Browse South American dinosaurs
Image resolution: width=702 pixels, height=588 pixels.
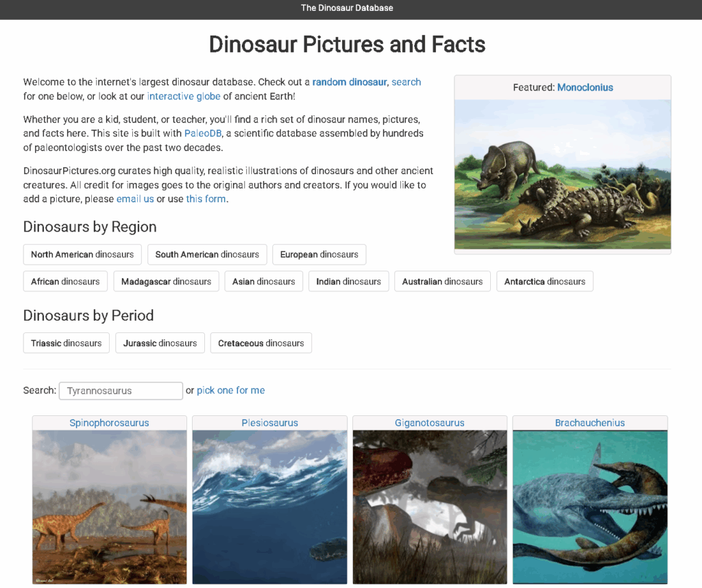(x=207, y=254)
